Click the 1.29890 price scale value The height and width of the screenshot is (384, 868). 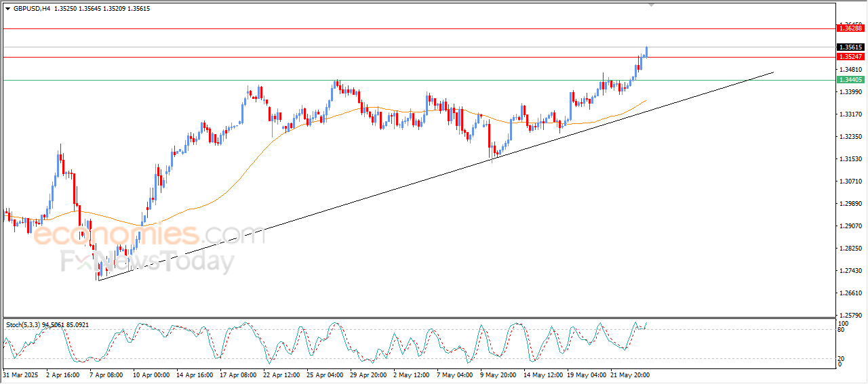850,203
